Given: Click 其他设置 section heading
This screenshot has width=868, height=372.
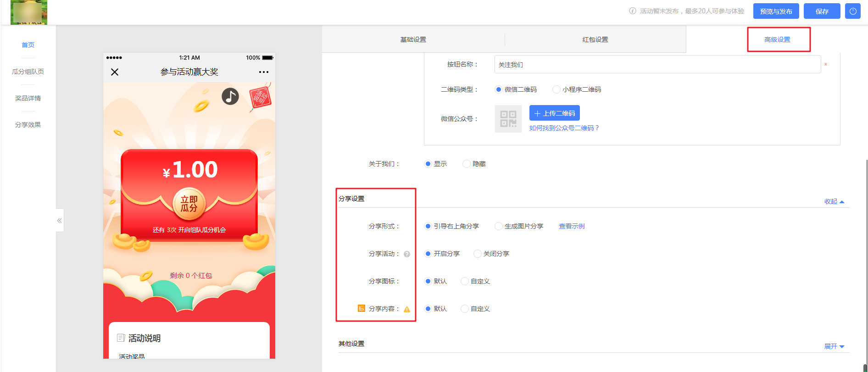Looking at the screenshot, I should tap(351, 344).
